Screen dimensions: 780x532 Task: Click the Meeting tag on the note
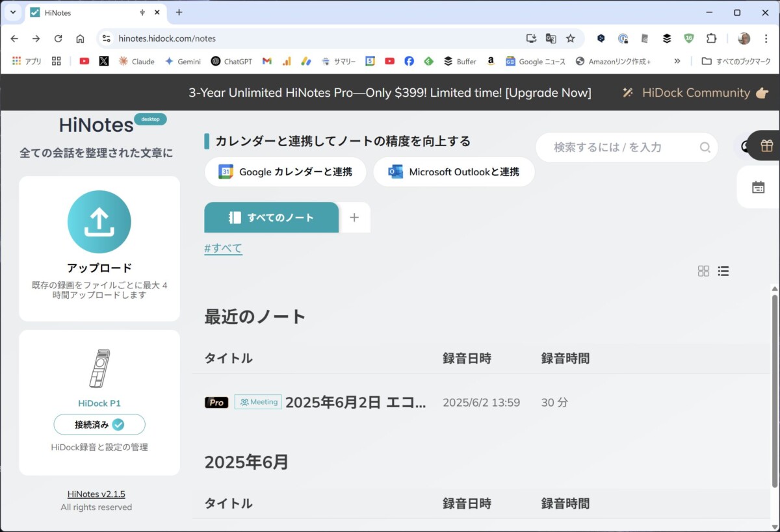tap(258, 402)
